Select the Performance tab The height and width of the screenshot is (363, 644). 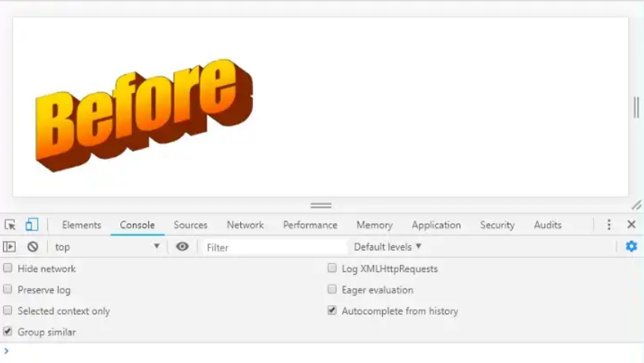coord(310,225)
